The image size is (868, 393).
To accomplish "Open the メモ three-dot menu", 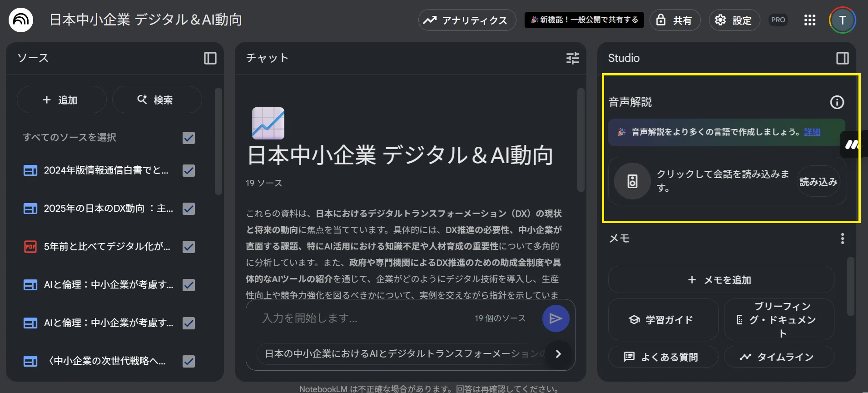I will click(843, 239).
